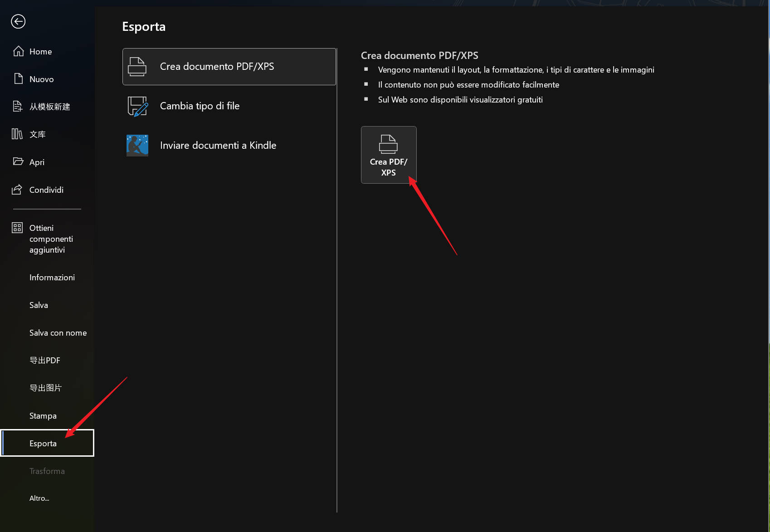Open the Altro... menu item
770x532 pixels.
click(x=39, y=498)
